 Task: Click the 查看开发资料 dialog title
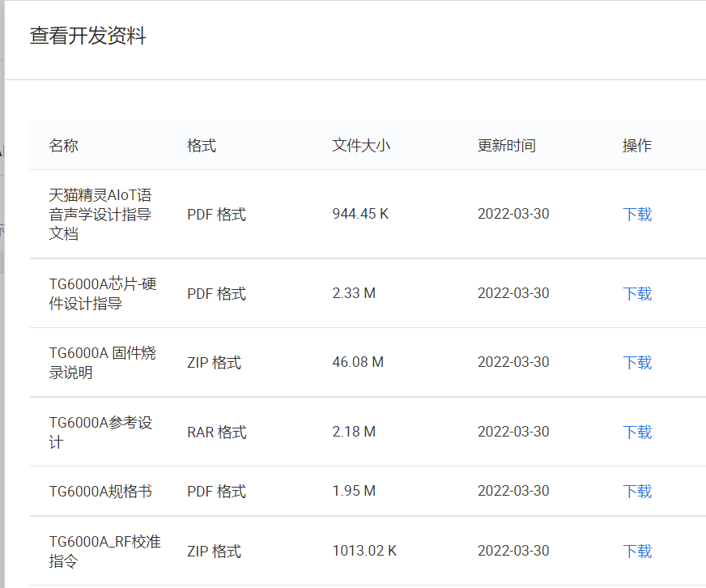click(x=87, y=36)
